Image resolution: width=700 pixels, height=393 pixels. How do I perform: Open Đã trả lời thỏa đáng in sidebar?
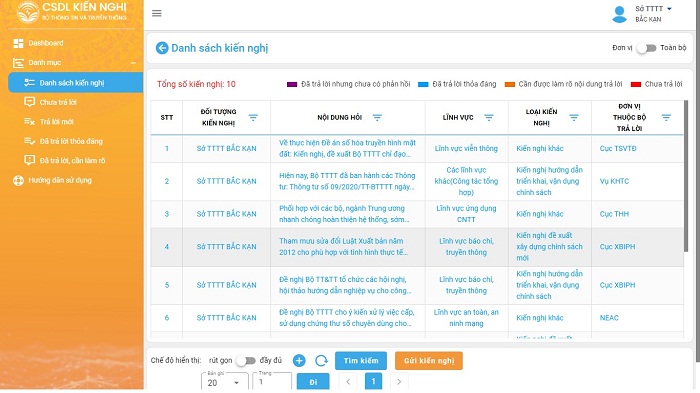pyautogui.click(x=71, y=141)
